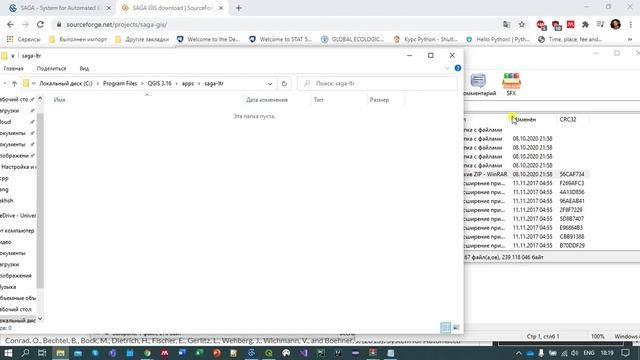The width and height of the screenshot is (640, 360).
Task: Open the Windows notification center
Action: pos(625,353)
